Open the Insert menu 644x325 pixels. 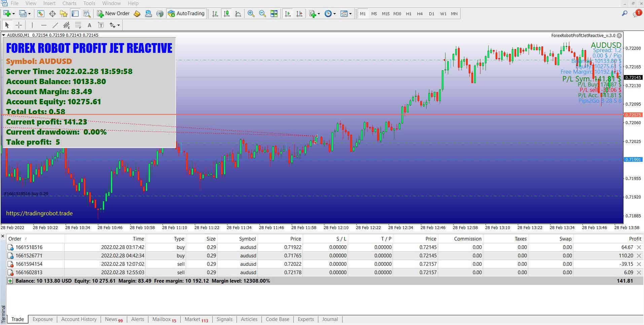(49, 3)
